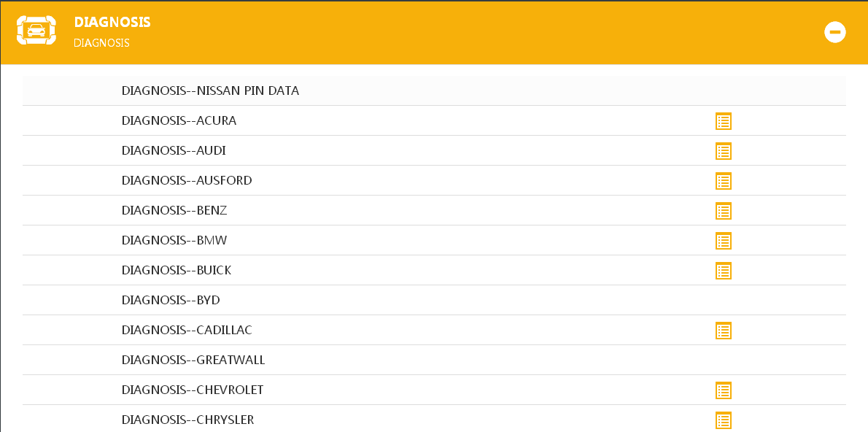Click the list icon beside DIAGNOSIS--AUDI
The image size is (868, 432).
[x=723, y=151]
